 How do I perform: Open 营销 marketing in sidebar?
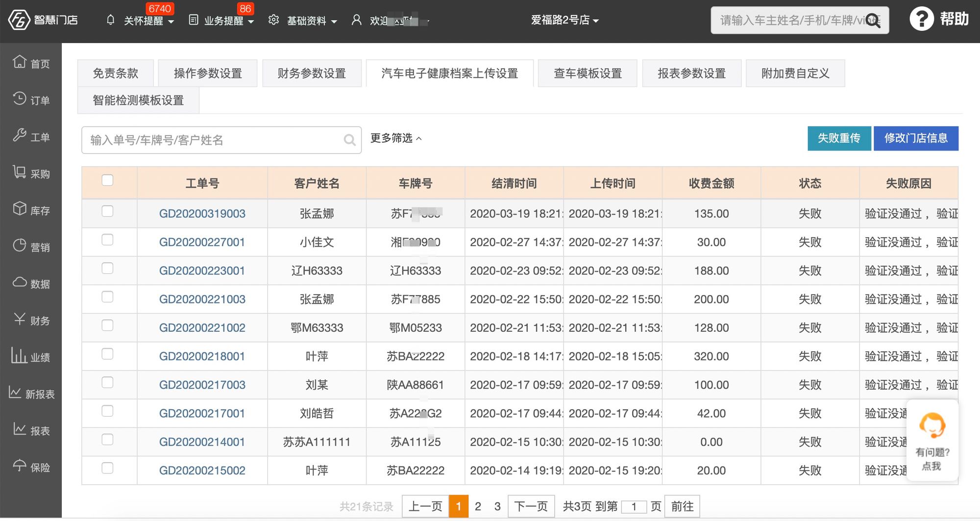31,247
